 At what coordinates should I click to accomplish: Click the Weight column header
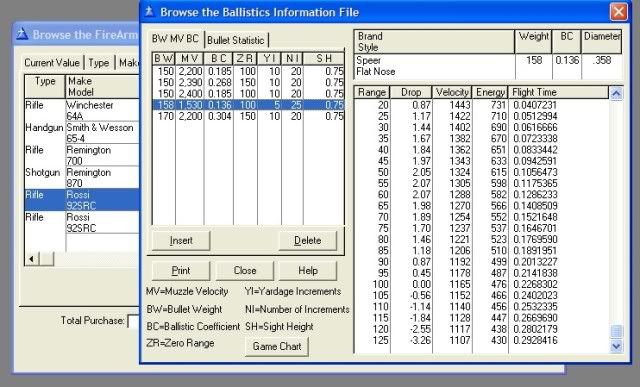point(533,41)
